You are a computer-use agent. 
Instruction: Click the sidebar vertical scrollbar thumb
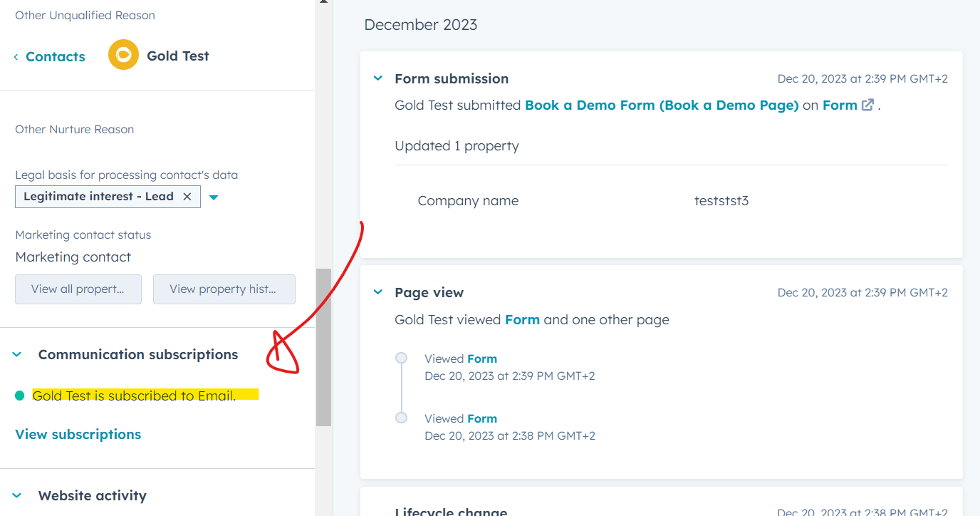point(323,347)
